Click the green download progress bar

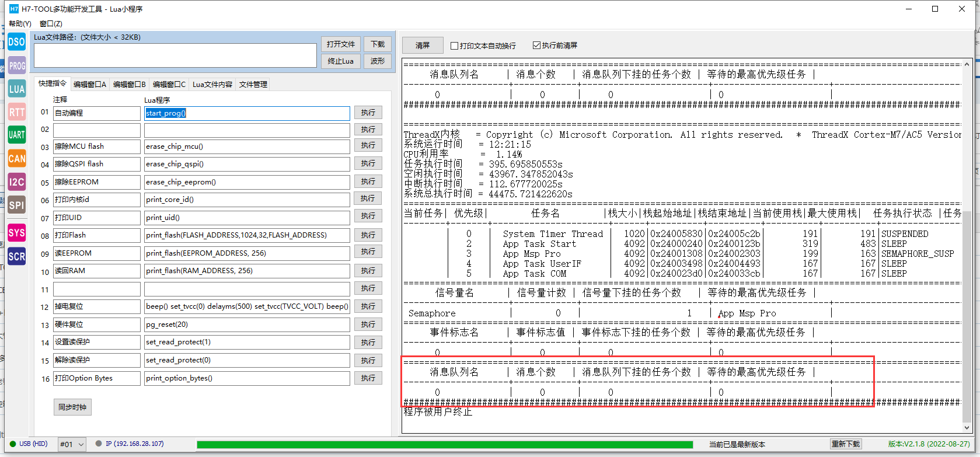click(445, 445)
